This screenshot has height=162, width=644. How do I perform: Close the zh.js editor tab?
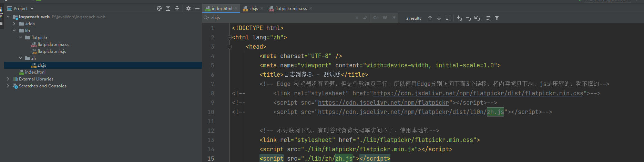pos(262,8)
